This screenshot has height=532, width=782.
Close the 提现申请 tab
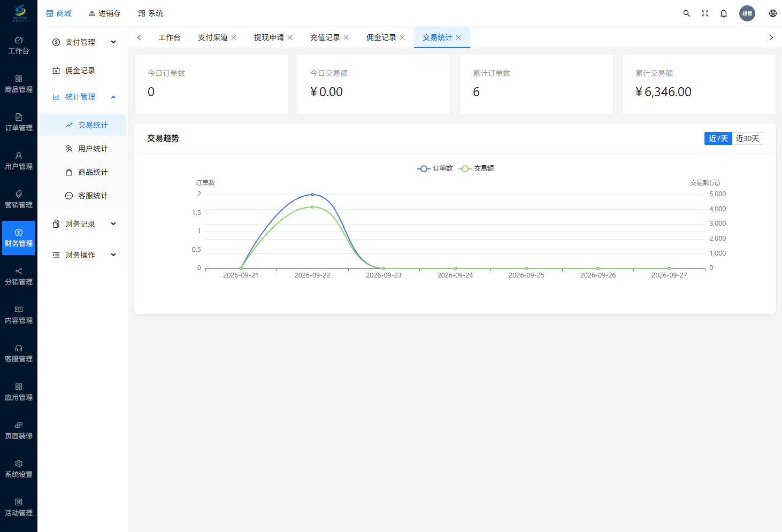tap(290, 37)
